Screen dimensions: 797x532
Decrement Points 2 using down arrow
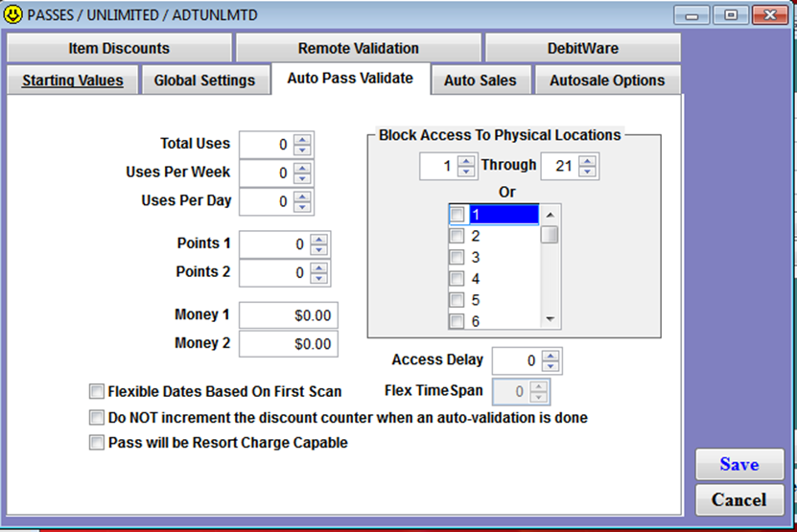click(319, 278)
